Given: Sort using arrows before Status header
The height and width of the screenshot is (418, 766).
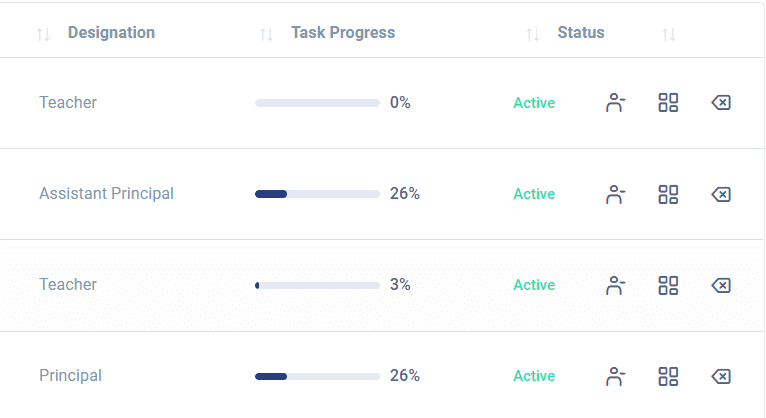Looking at the screenshot, I should 532,34.
